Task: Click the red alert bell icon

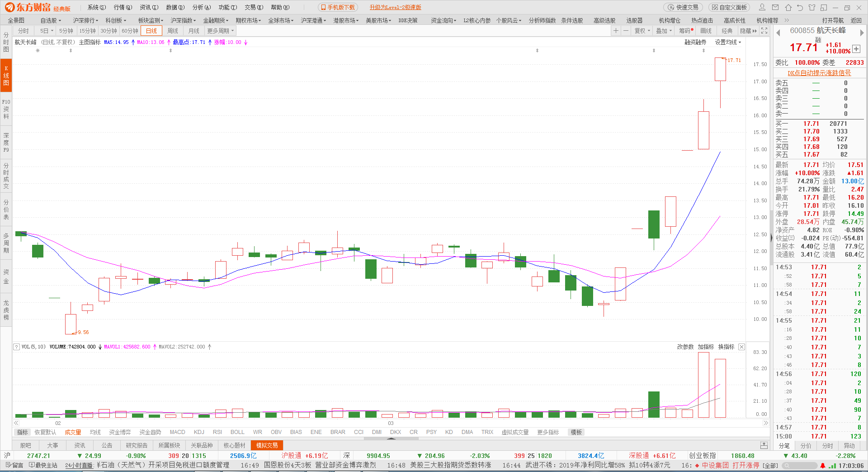Action: coord(822,465)
